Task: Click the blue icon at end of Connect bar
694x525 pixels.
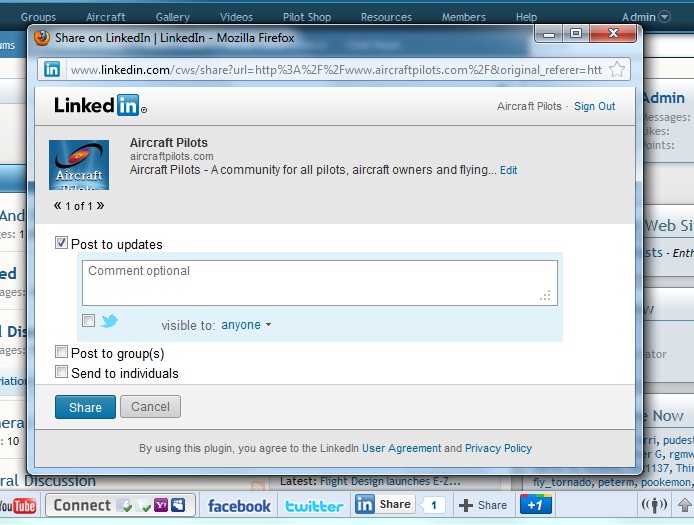Action: [178, 505]
